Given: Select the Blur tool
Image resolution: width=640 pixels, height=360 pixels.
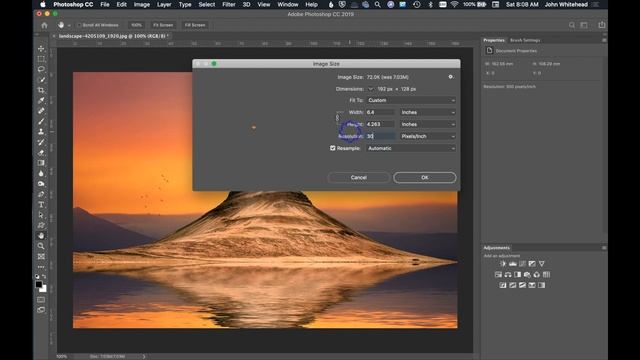Looking at the screenshot, I should (x=41, y=173).
